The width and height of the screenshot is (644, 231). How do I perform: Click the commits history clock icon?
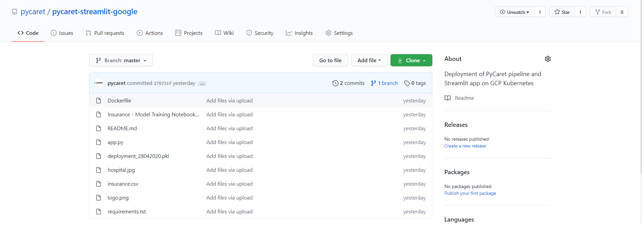point(335,83)
